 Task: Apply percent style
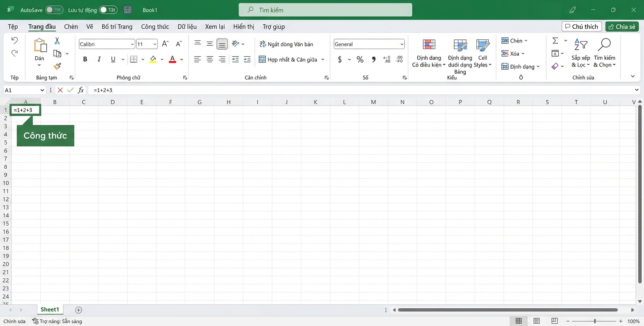tap(360, 59)
